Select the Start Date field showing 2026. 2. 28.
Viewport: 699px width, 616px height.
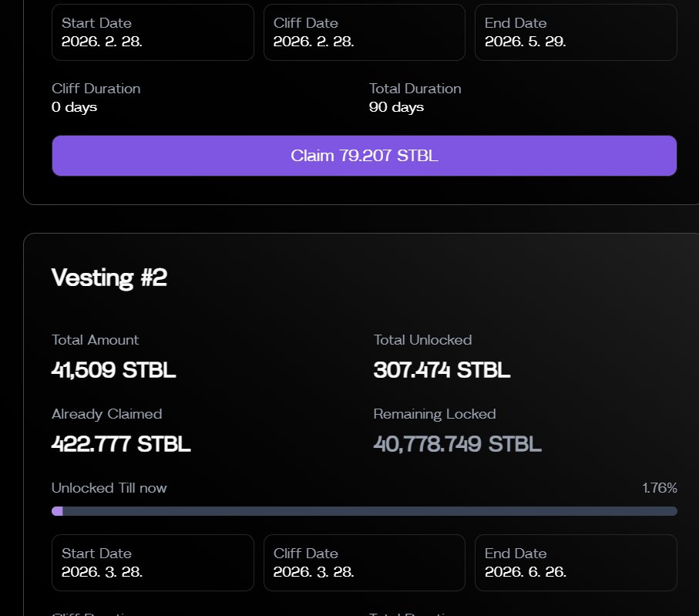153,32
